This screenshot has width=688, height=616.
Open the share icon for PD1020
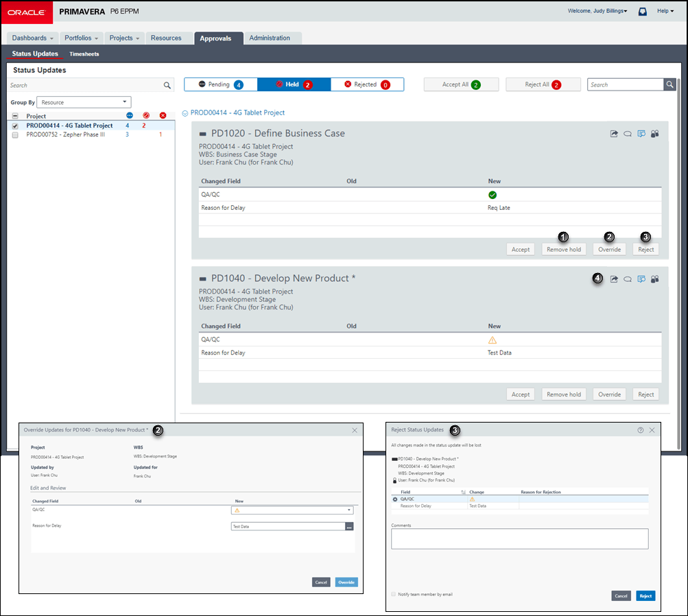click(x=614, y=134)
